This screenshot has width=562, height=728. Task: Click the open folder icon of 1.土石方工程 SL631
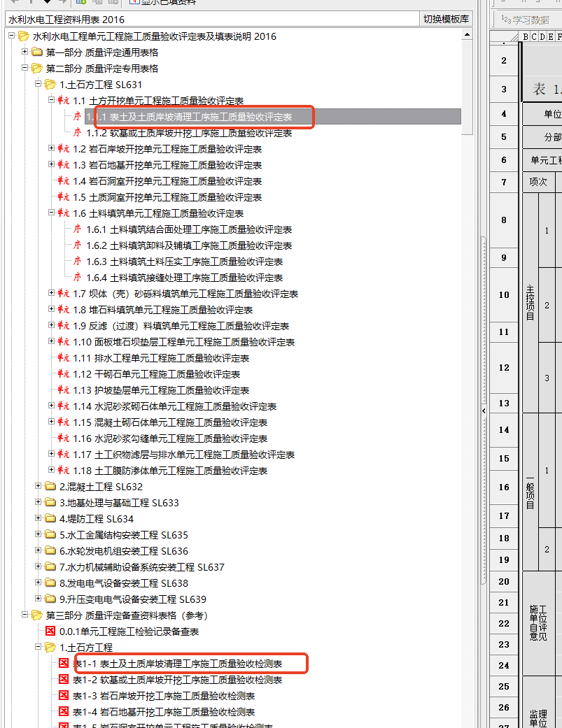pyautogui.click(x=50, y=85)
